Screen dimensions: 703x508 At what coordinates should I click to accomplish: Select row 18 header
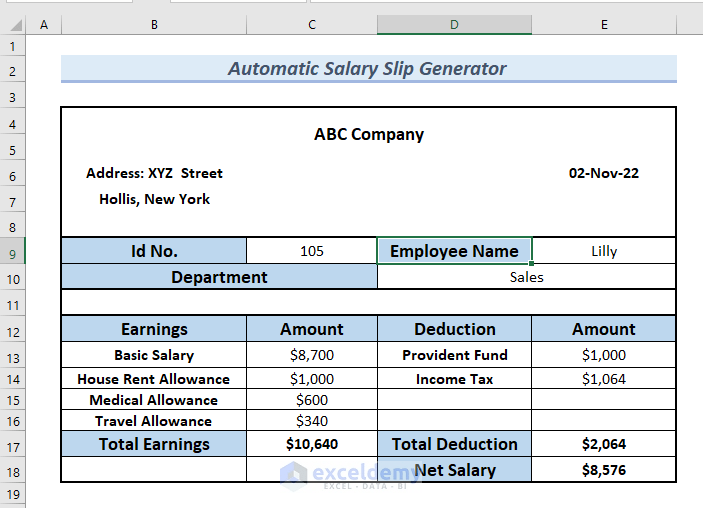point(13,472)
